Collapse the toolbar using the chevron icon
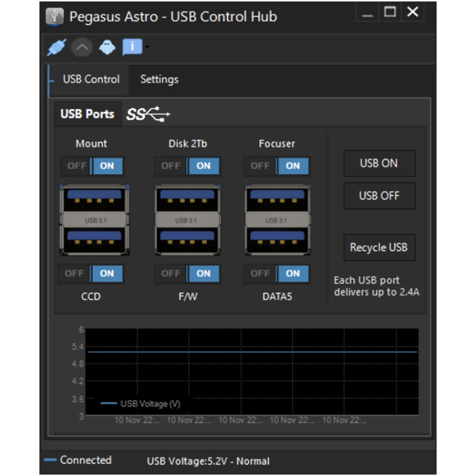This screenshot has width=476, height=476. tap(82, 47)
